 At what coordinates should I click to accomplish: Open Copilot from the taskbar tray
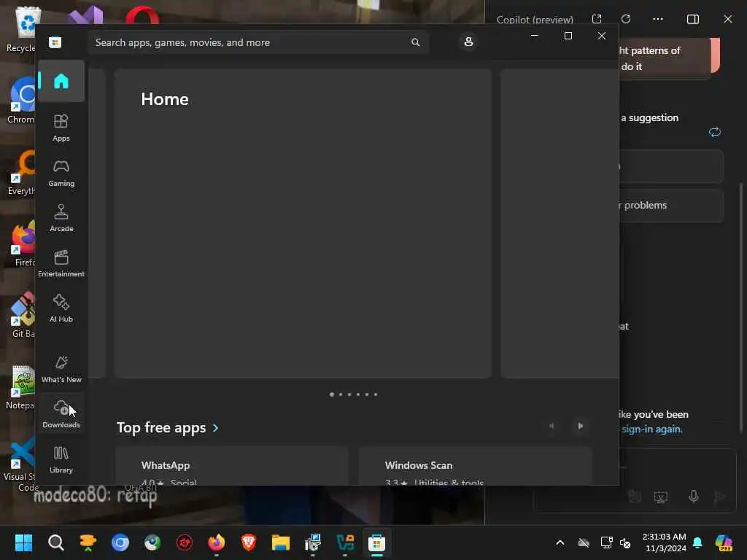tap(724, 542)
